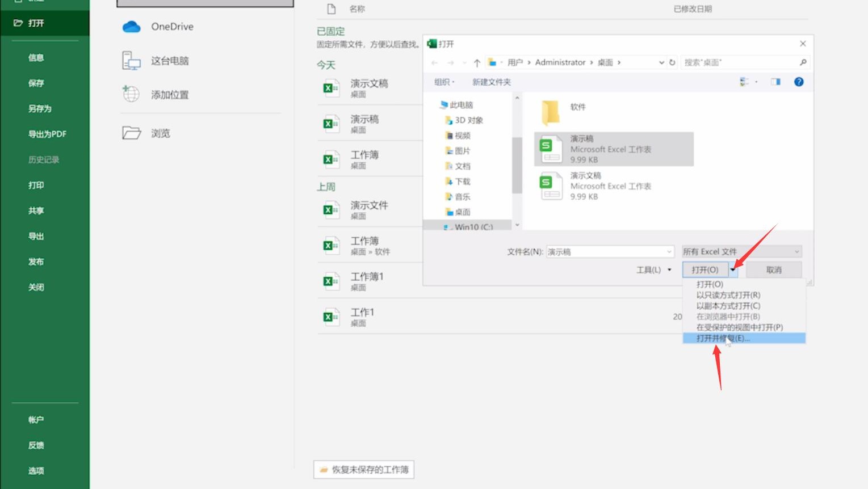Image resolution: width=868 pixels, height=489 pixels.
Task: Click the 浏览 folder icon
Action: click(131, 133)
